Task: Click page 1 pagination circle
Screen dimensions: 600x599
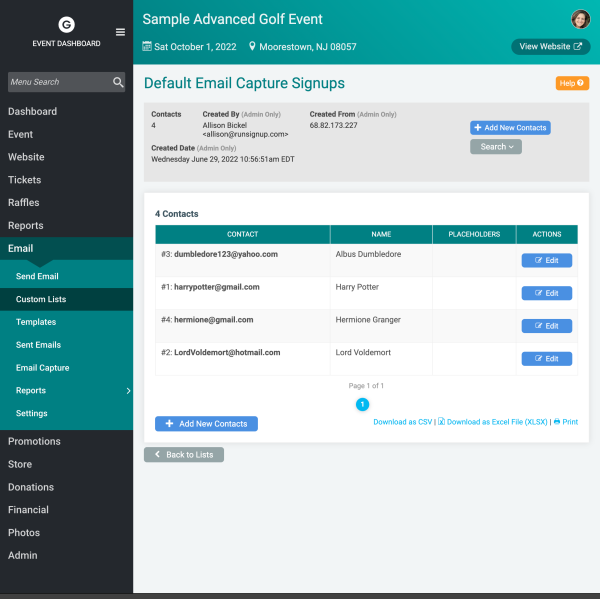Action: 362,404
